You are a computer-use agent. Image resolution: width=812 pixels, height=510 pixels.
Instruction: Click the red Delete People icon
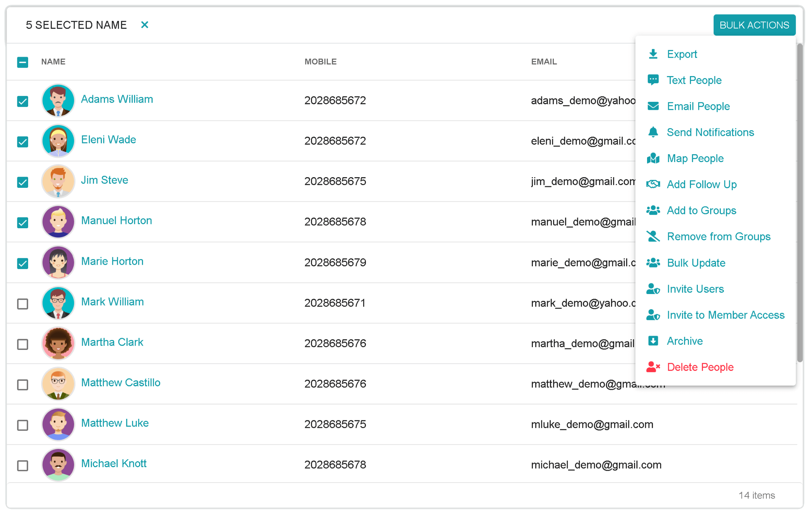(653, 367)
